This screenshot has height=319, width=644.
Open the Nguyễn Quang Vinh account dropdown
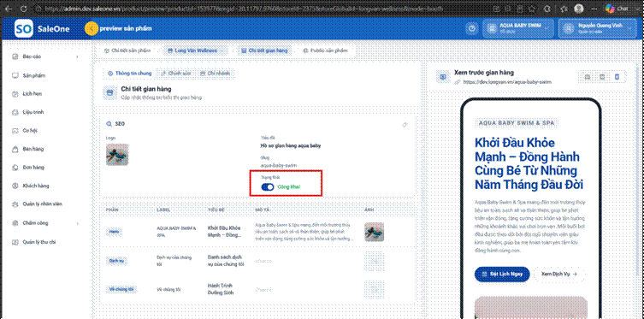(597, 28)
